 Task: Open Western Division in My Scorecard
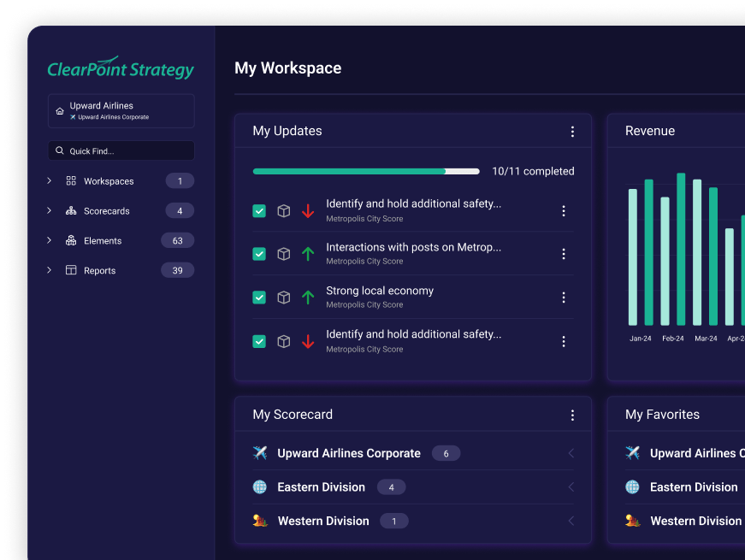click(x=323, y=521)
